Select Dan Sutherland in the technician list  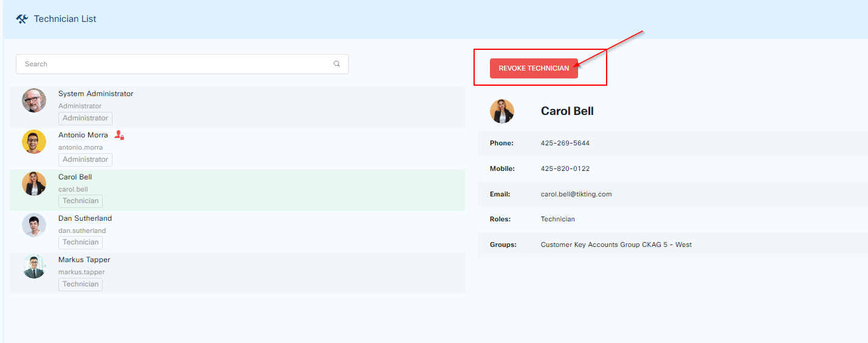coord(85,218)
